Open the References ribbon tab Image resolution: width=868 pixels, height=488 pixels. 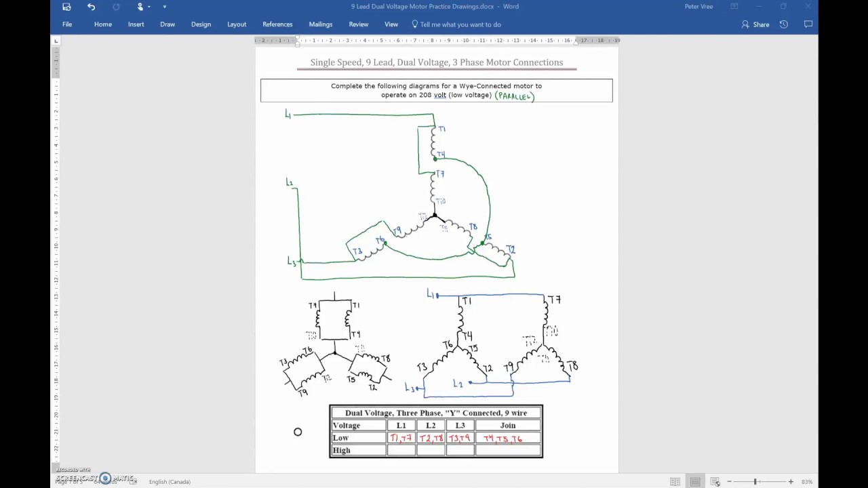click(277, 24)
